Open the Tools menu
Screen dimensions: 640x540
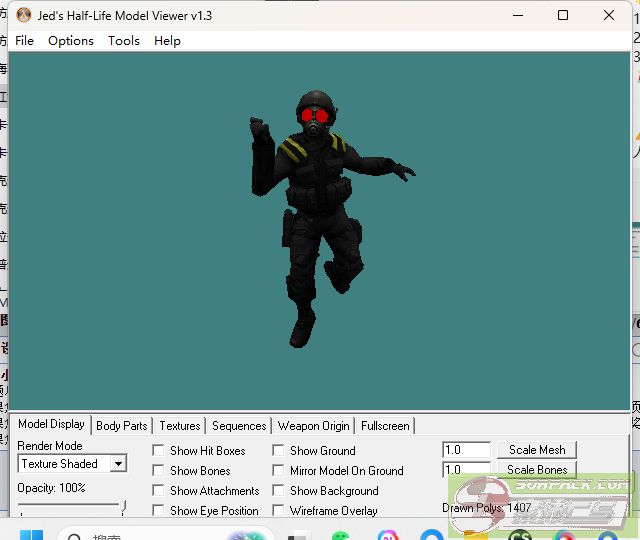tap(124, 41)
